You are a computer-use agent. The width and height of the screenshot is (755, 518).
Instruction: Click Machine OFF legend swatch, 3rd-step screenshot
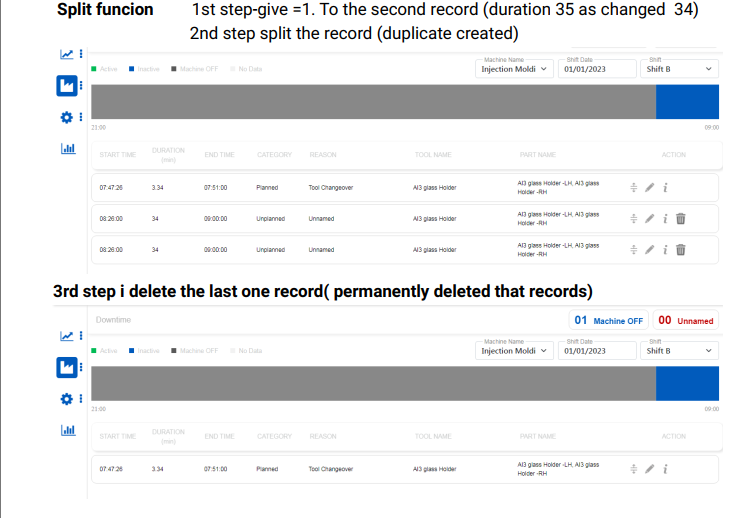174,350
